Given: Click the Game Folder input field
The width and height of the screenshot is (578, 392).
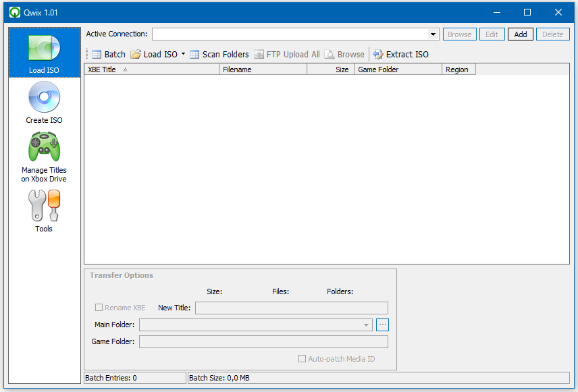Looking at the screenshot, I should (x=263, y=342).
